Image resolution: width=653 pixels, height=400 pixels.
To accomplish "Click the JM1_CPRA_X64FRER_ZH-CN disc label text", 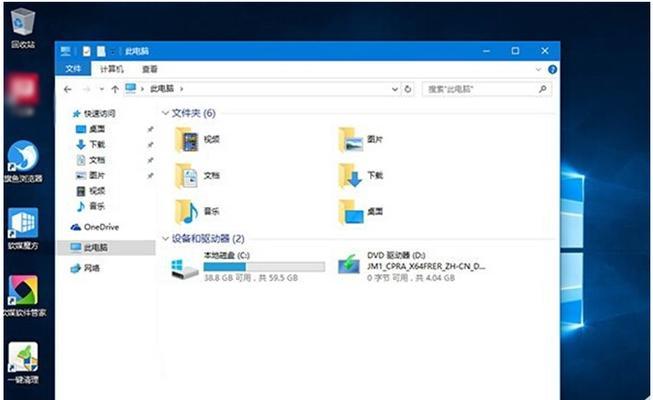I will [x=426, y=266].
